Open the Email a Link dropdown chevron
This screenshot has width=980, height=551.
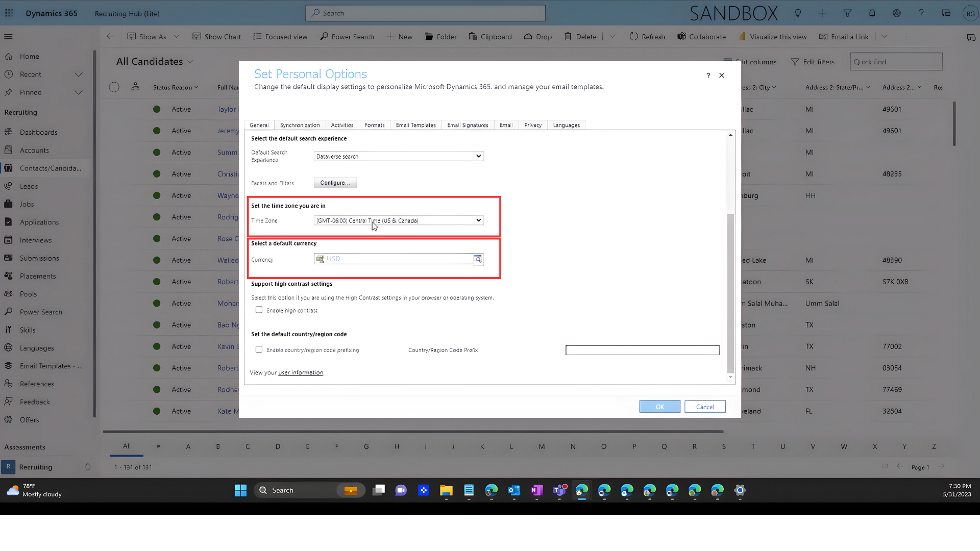[884, 36]
